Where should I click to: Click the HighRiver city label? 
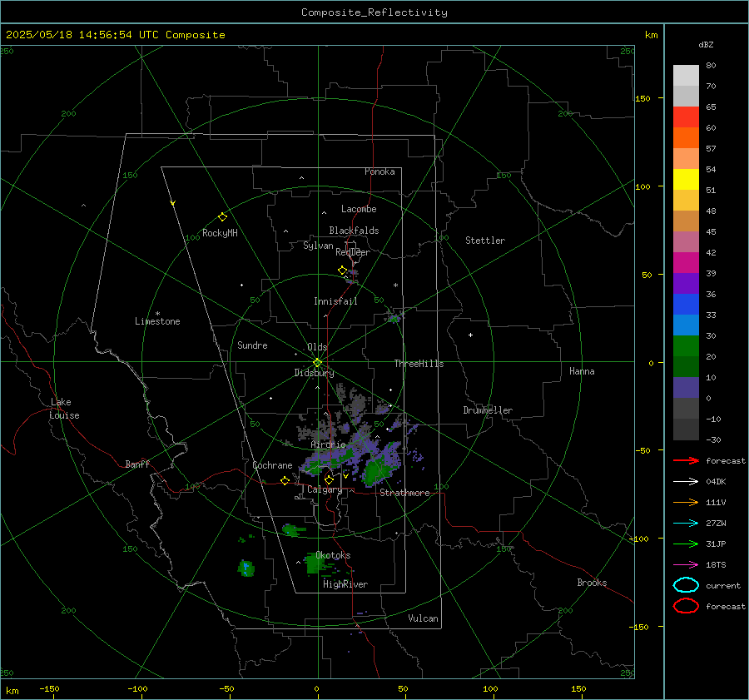[x=345, y=584]
